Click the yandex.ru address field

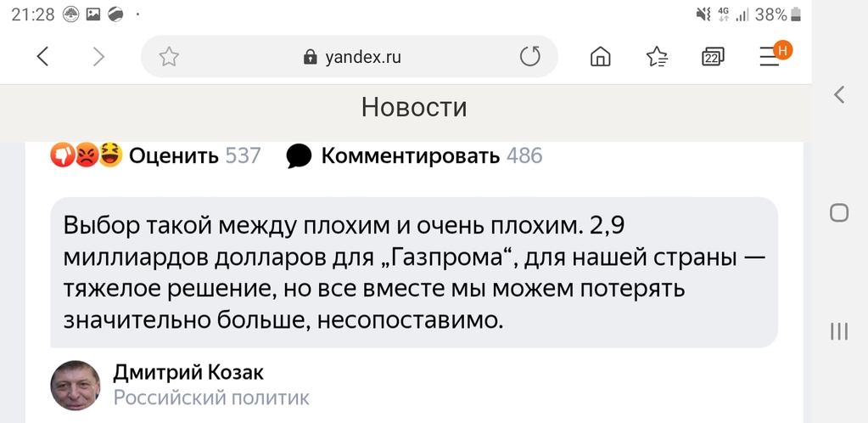pyautogui.click(x=350, y=57)
